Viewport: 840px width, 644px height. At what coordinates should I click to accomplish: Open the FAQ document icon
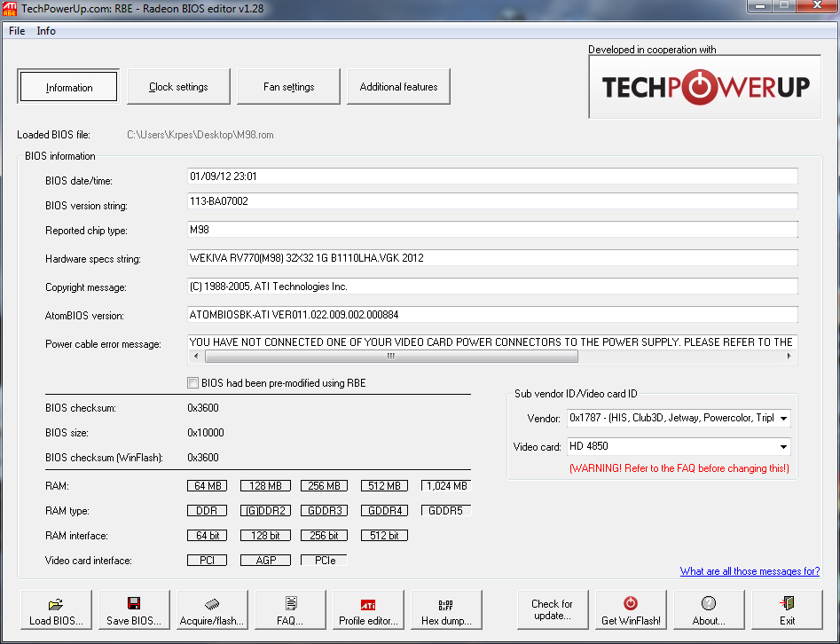[290, 603]
